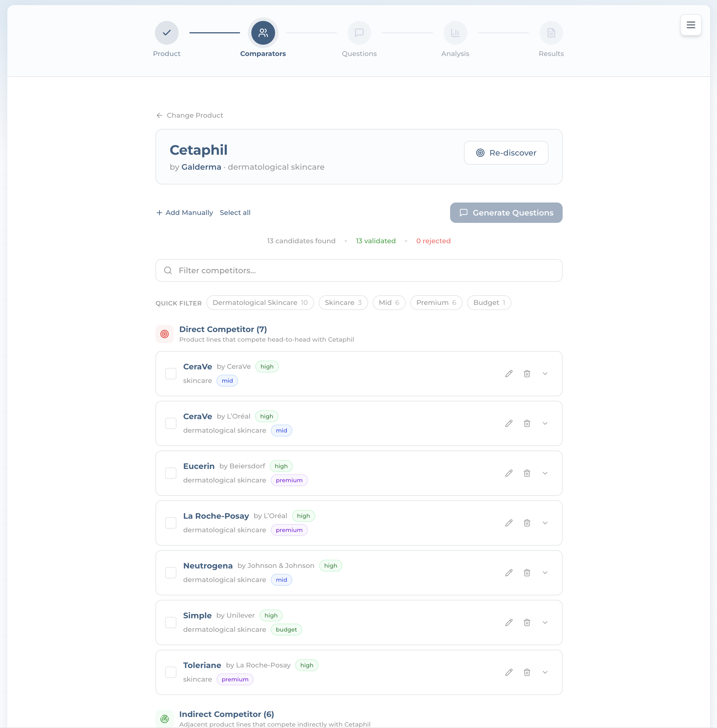Click the Product step checkmark icon
The image size is (717, 728).
pyautogui.click(x=167, y=33)
